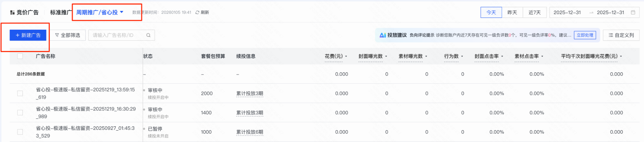Click the 立即处理 button

[x=585, y=35]
